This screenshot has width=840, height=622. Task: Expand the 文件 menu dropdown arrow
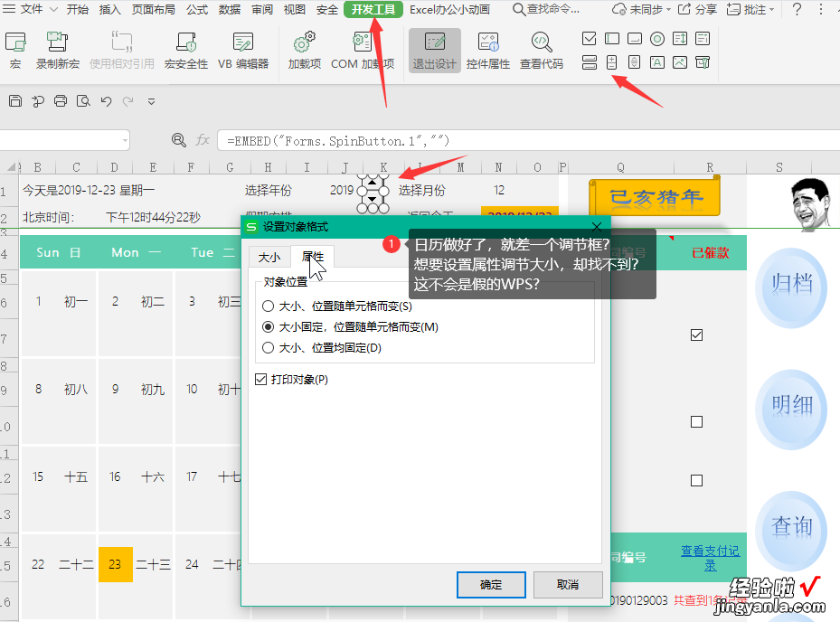coord(53,9)
